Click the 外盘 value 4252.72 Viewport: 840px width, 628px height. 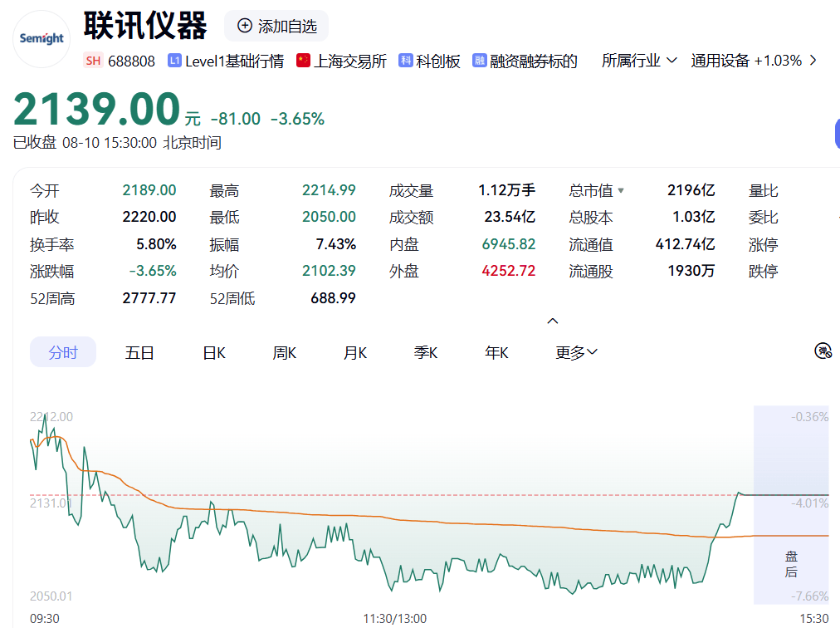coord(509,271)
